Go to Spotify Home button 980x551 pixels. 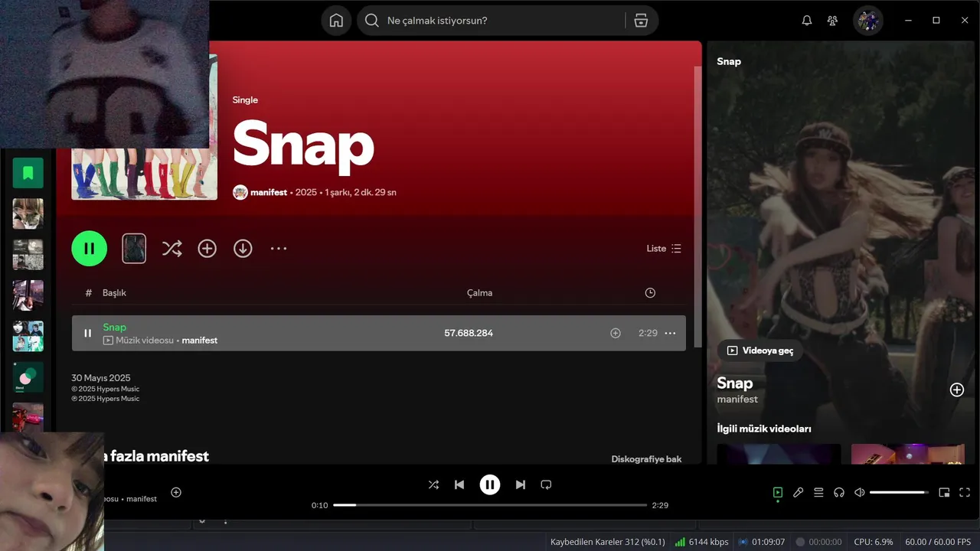pyautogui.click(x=336, y=21)
